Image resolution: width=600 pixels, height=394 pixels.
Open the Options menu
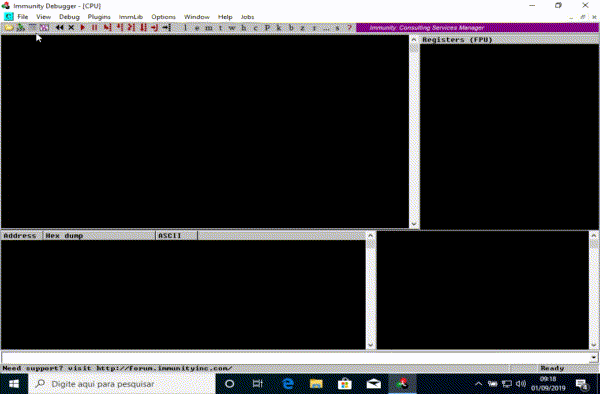(163, 17)
